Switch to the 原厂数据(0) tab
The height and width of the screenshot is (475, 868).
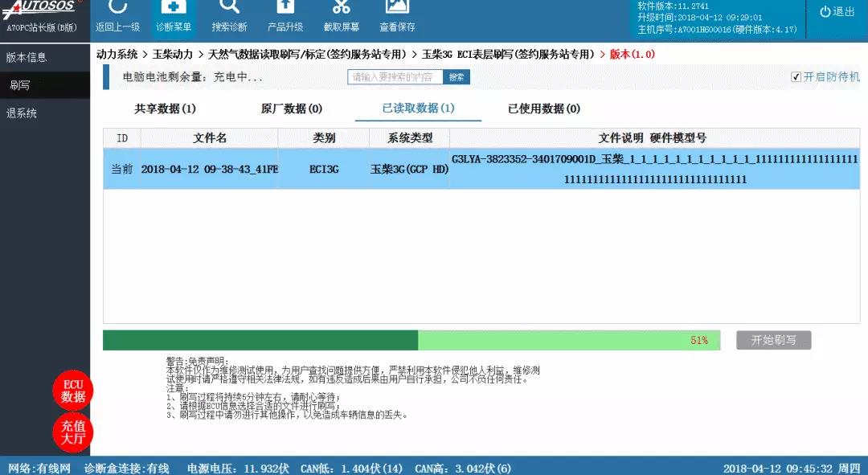292,109
